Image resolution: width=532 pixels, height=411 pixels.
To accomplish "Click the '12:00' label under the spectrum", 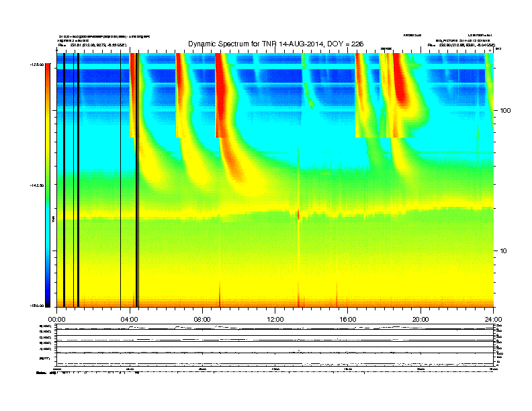I will (x=275, y=320).
